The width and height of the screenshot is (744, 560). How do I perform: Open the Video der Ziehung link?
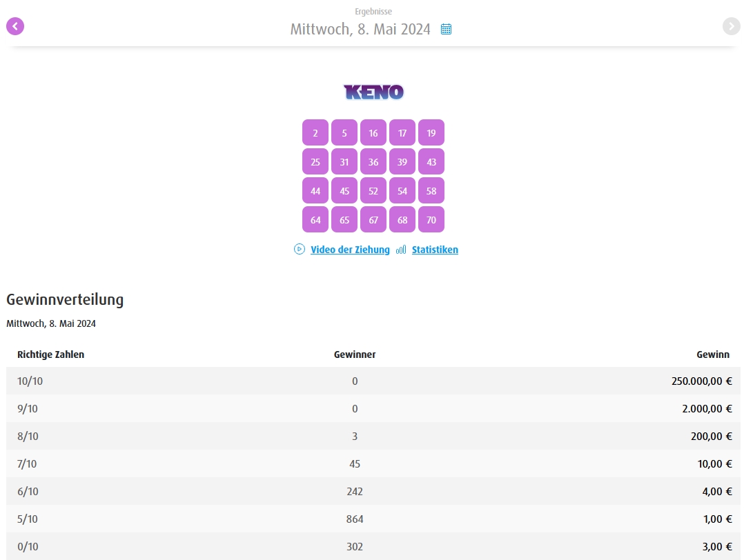click(x=350, y=250)
